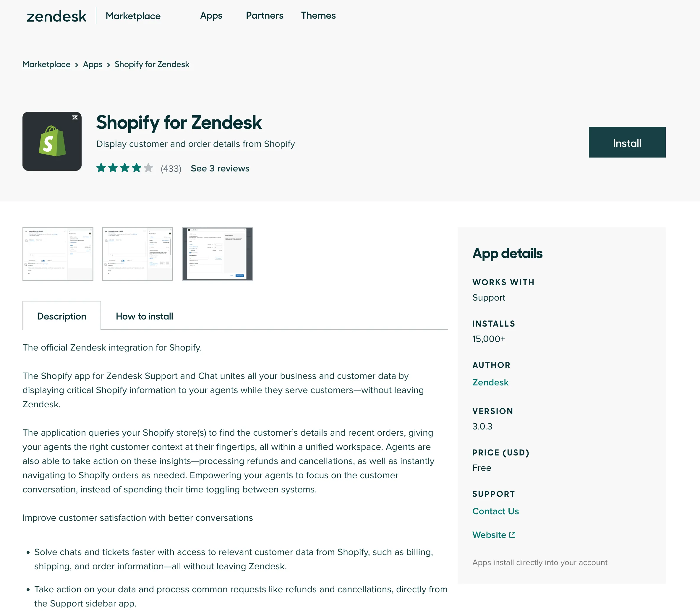The height and width of the screenshot is (613, 700).
Task: Click the Zendesk logo icon
Action: pyautogui.click(x=55, y=16)
